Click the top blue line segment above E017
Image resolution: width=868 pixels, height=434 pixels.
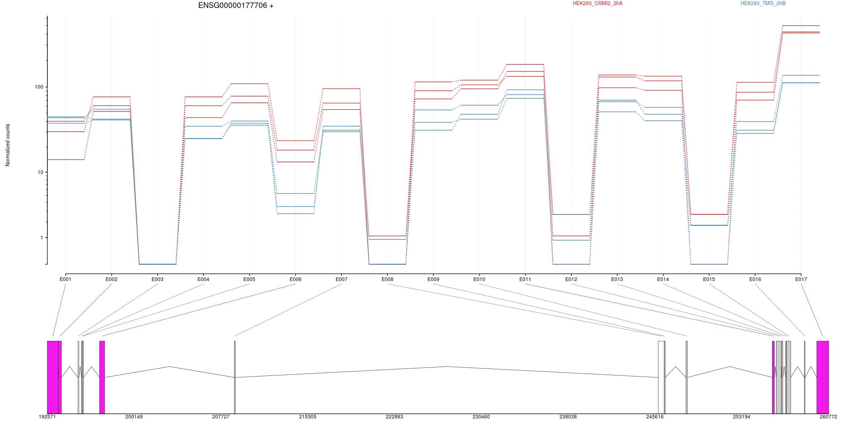click(801, 75)
